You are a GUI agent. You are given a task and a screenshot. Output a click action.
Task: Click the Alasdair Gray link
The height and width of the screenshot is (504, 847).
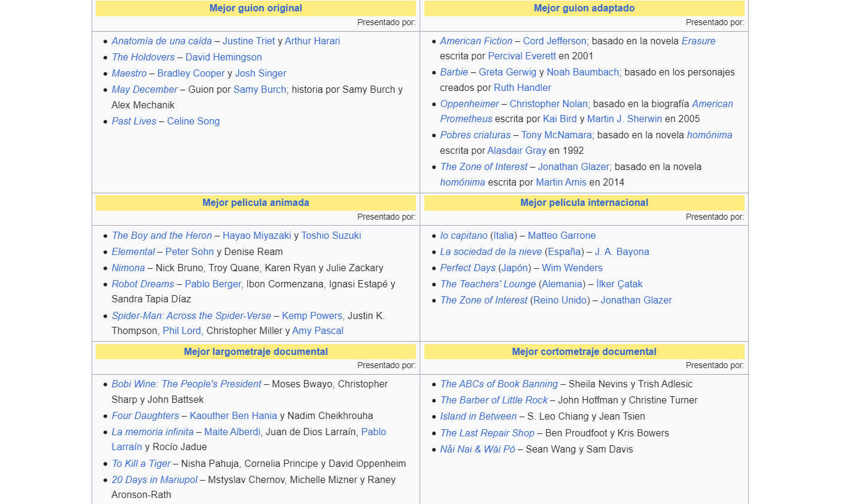[x=517, y=151]
